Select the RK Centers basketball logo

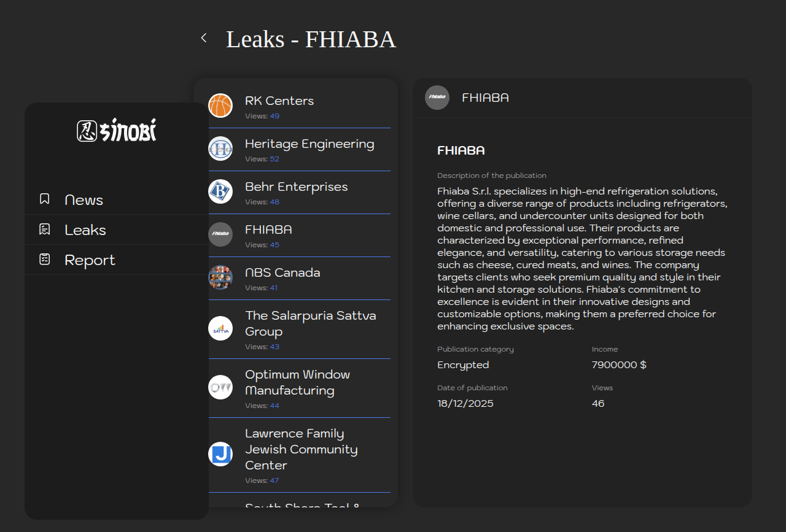pos(220,106)
